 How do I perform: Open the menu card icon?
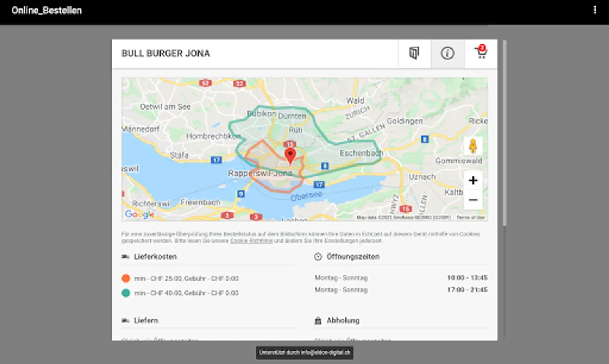tap(414, 53)
